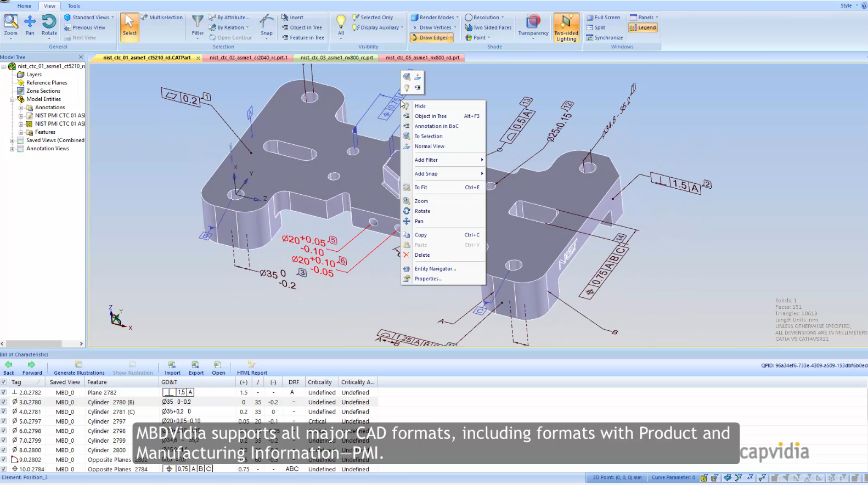Click Feature in Tree ribbon button
Image resolution: width=868 pixels, height=485 pixels.
[x=303, y=38]
